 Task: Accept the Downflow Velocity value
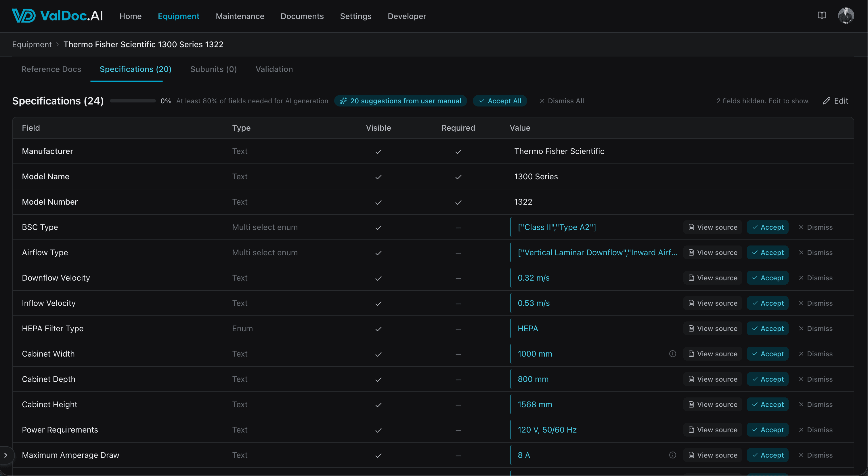(x=768, y=278)
